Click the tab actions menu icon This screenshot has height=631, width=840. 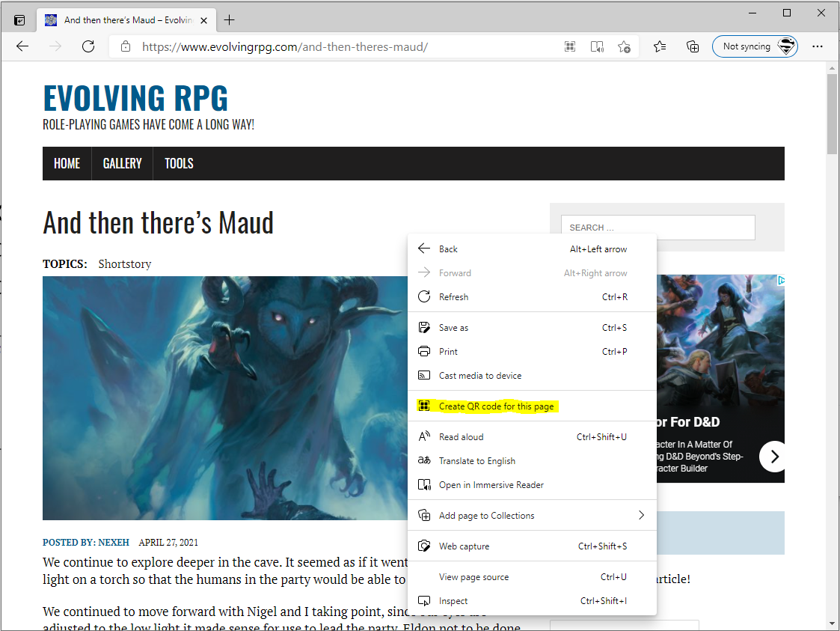pos(19,20)
